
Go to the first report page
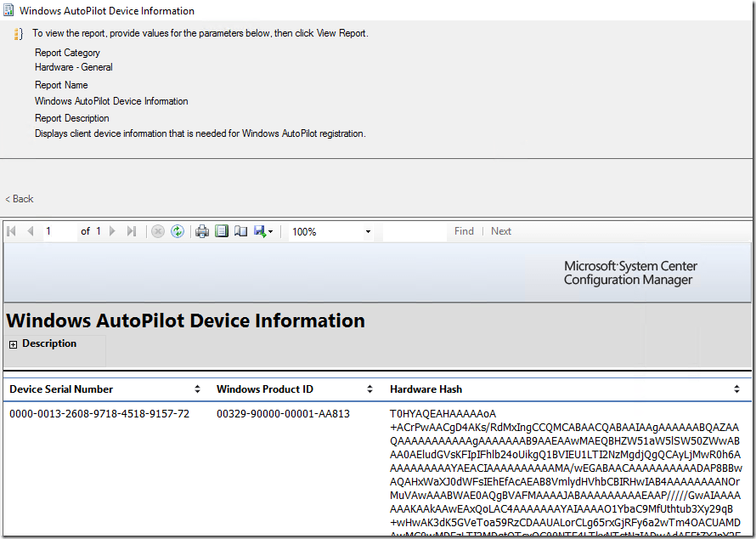(x=13, y=231)
